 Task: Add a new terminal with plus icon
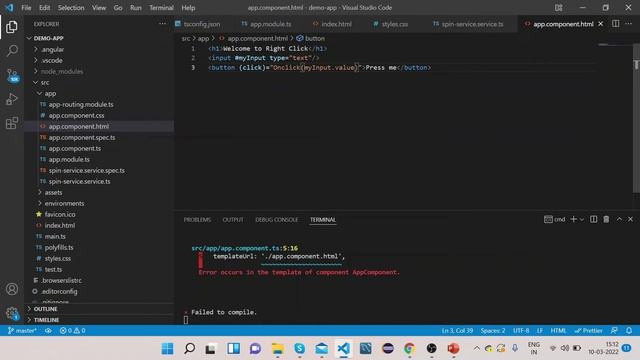[x=573, y=219]
